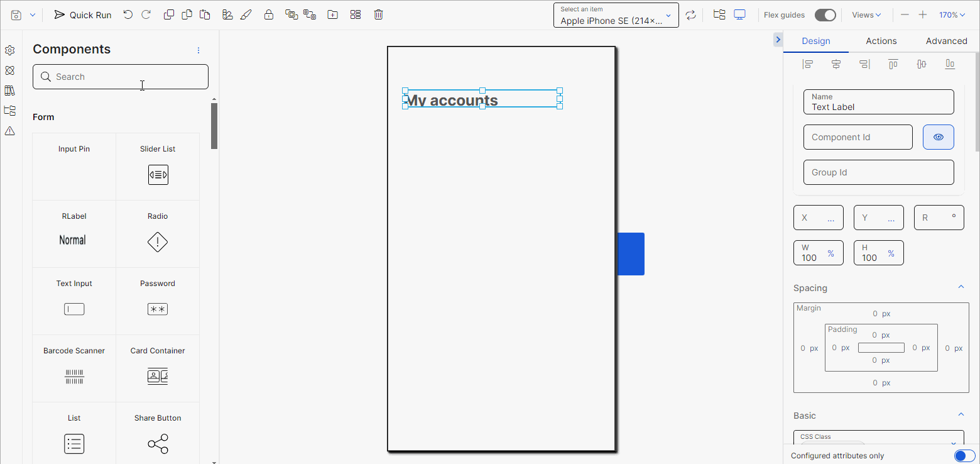Paste the copied component

[205, 14]
